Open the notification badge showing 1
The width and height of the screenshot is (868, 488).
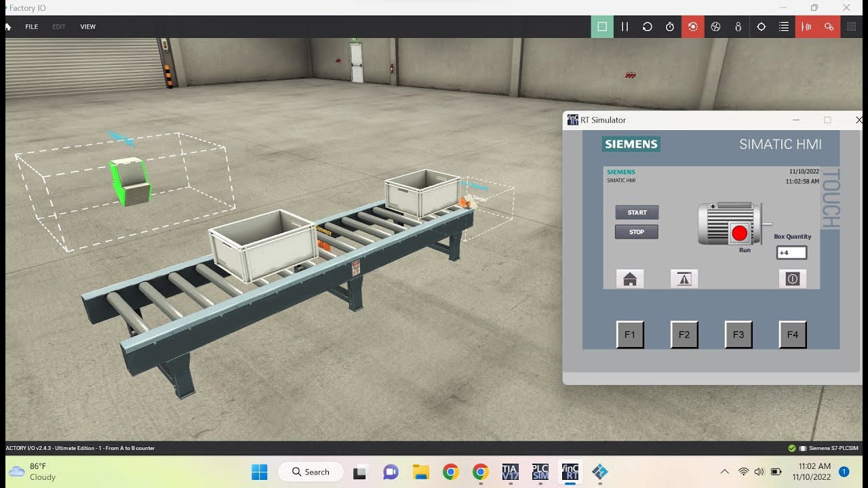(844, 472)
